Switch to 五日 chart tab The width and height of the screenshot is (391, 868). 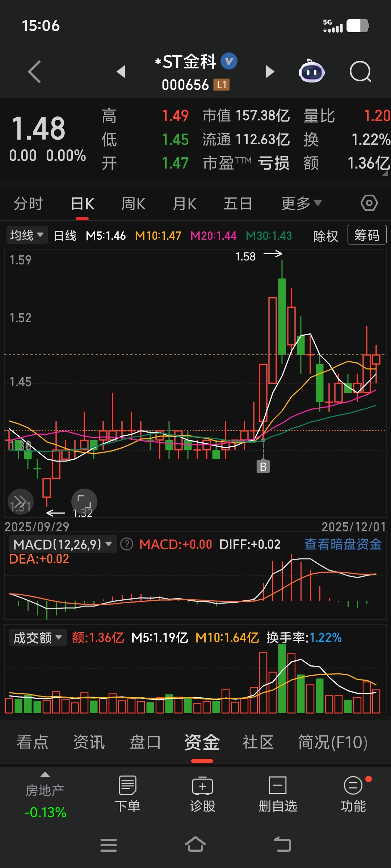pos(237,203)
